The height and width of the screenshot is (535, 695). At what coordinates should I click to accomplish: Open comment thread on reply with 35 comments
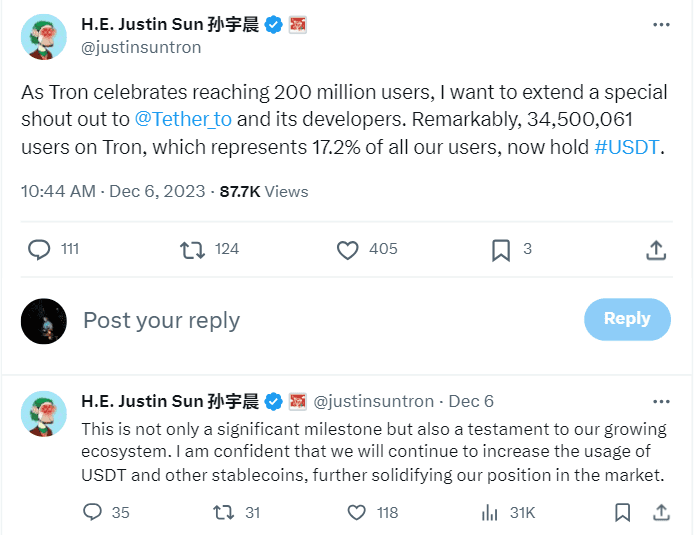pyautogui.click(x=93, y=512)
